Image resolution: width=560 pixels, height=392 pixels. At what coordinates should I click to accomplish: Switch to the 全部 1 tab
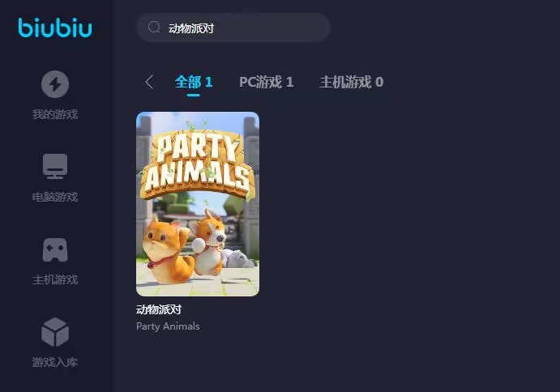(x=194, y=82)
